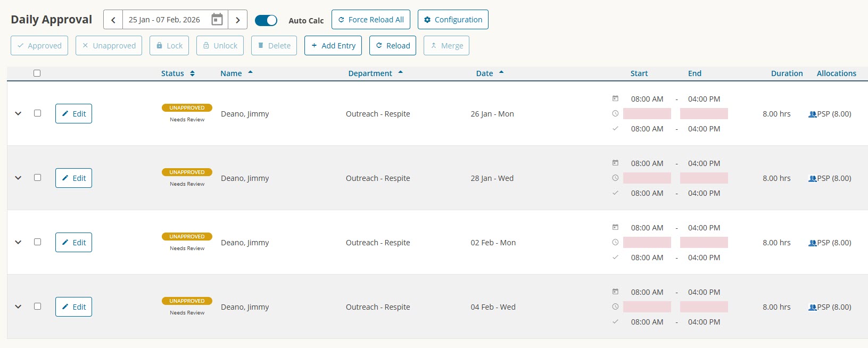Click PSP allocation people icon, 28 Jan row

(x=812, y=178)
